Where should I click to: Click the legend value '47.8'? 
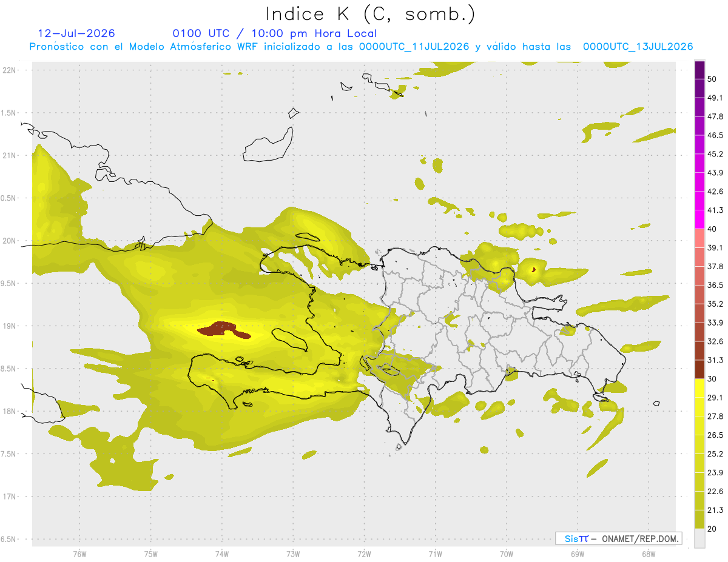[x=715, y=116]
